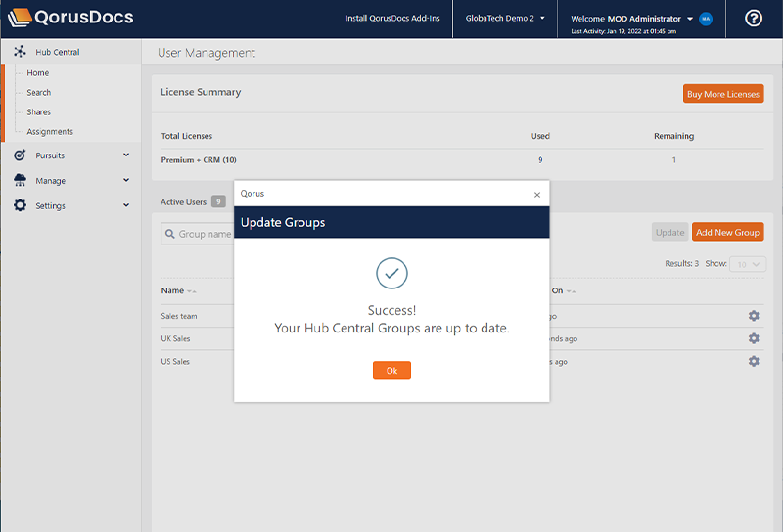This screenshot has height=532, width=783.
Task: Expand the Manage menu chevron
Action: [x=126, y=180]
